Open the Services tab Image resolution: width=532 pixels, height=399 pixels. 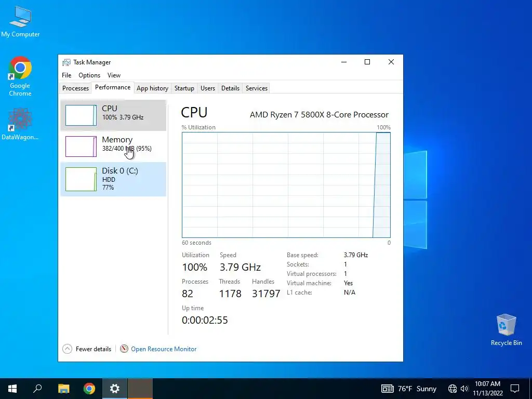tap(257, 88)
